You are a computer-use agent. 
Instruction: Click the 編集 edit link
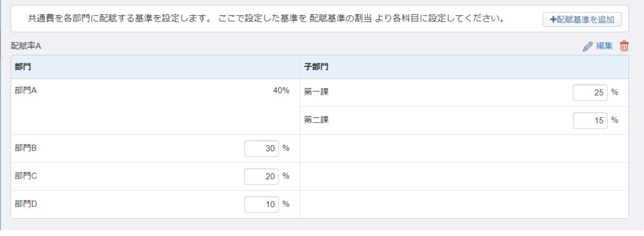tap(604, 46)
